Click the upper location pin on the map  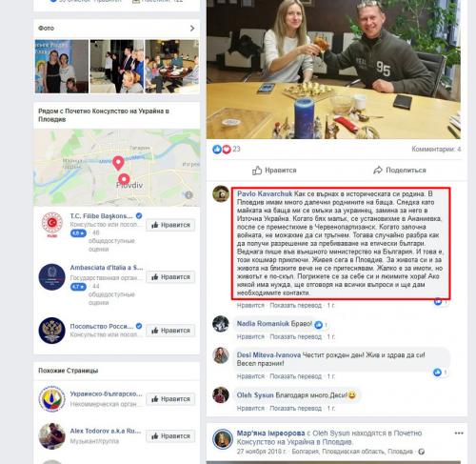pos(118,163)
